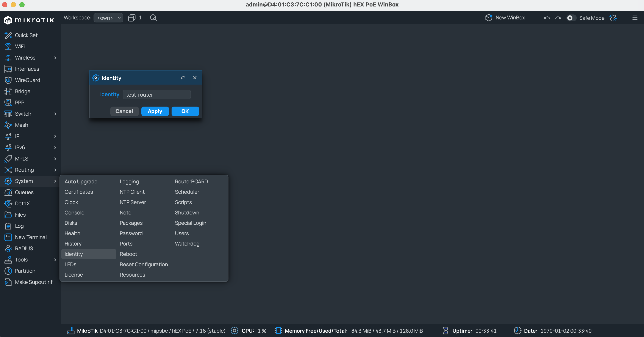Open NTP Client menu entry
This screenshot has height=337, width=644.
coord(132,192)
